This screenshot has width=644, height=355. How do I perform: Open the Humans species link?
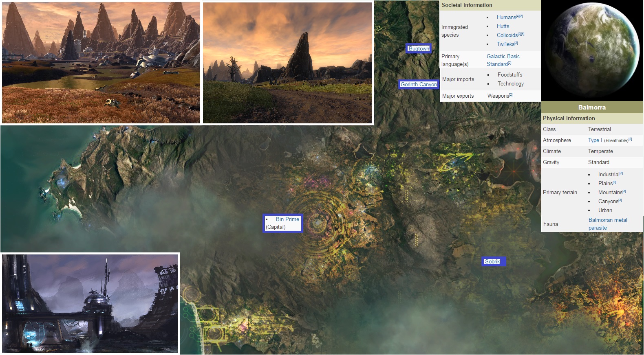[506, 17]
